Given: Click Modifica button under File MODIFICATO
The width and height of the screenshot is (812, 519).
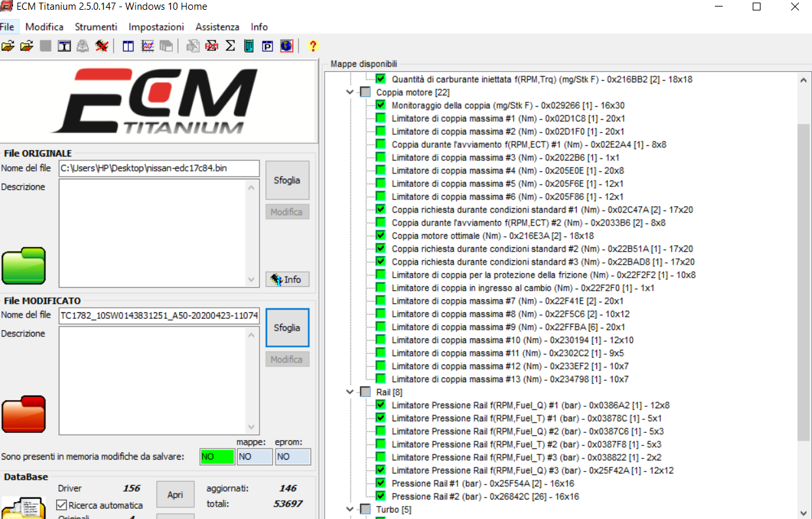Looking at the screenshot, I should tap(287, 359).
